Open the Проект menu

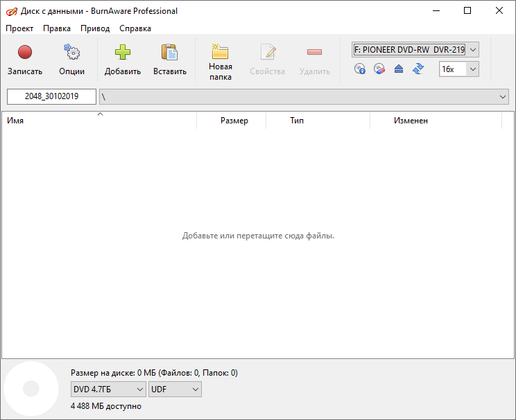click(19, 28)
